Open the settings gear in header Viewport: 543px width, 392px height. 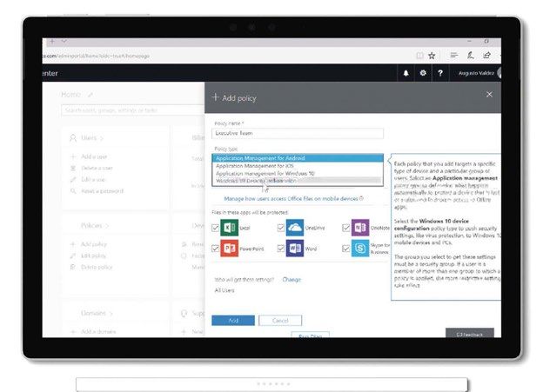tap(423, 73)
